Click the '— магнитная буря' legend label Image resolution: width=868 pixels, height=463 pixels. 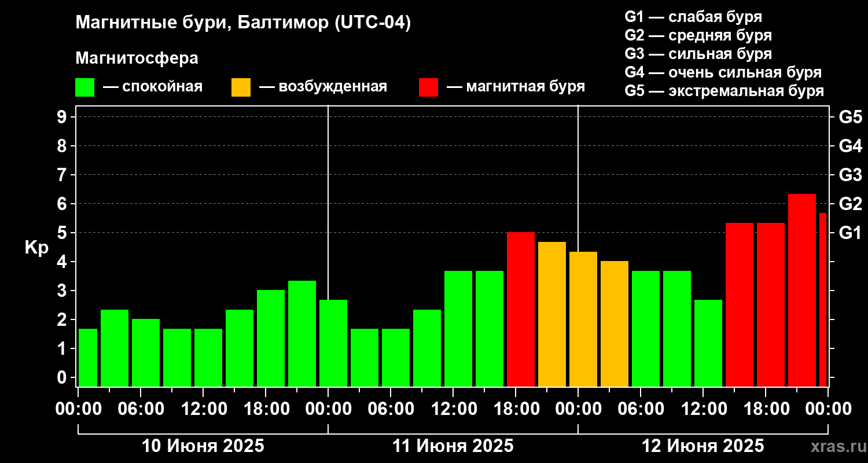coord(516,87)
